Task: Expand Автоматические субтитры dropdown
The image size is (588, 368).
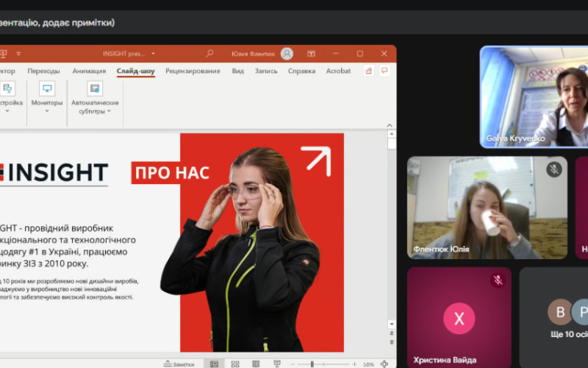Action: click(109, 111)
